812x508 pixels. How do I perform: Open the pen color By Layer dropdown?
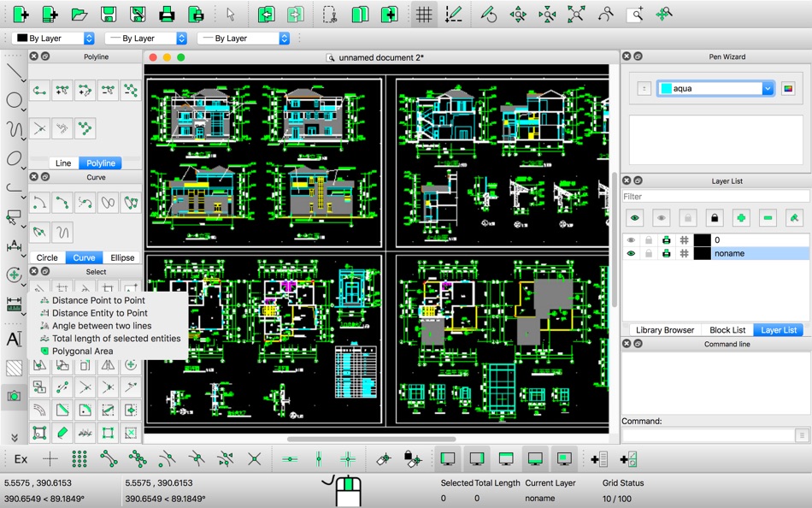(x=53, y=38)
